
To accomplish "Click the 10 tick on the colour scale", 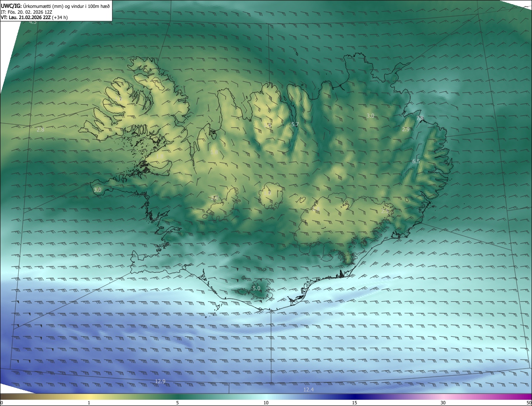I will pyautogui.click(x=266, y=403).
